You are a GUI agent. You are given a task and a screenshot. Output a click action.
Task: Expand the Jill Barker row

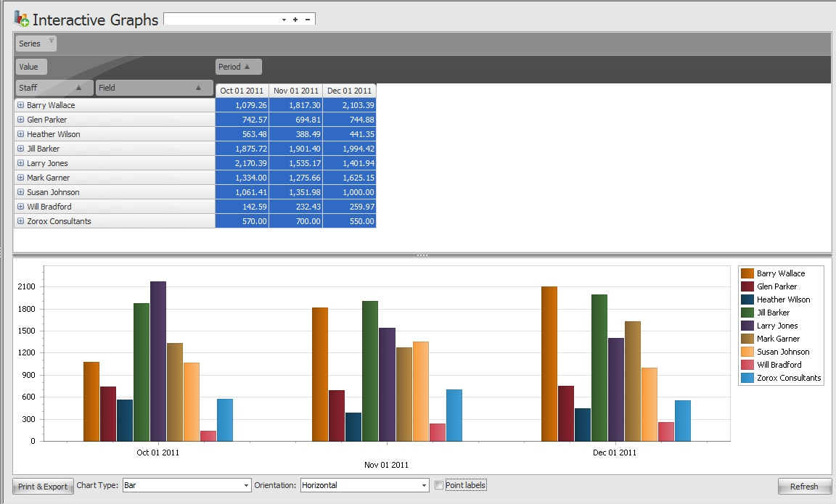tap(20, 148)
